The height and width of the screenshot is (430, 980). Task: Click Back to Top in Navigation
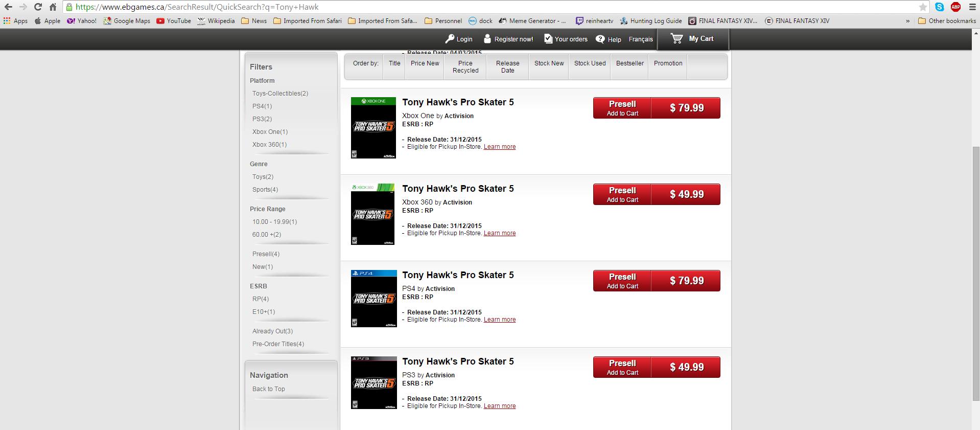coord(269,389)
